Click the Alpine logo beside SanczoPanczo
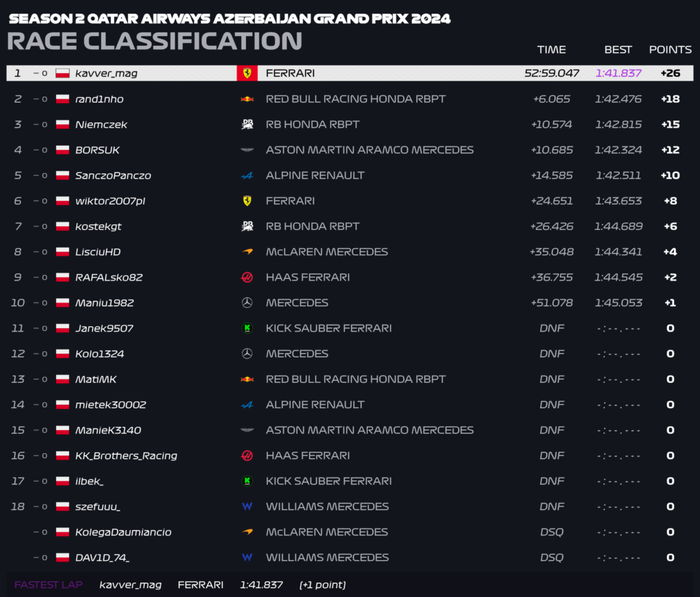Screen dimensions: 700x597 click(247, 176)
